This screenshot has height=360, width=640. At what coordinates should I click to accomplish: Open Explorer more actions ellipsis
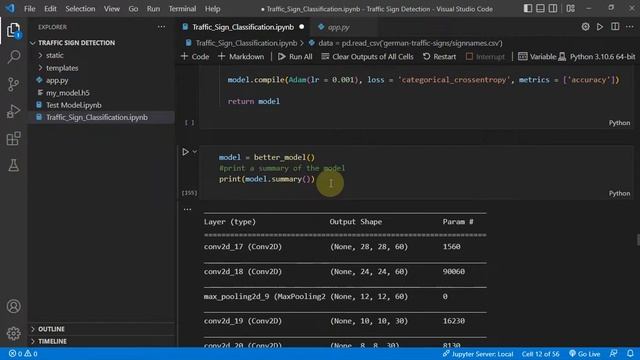[x=162, y=27]
